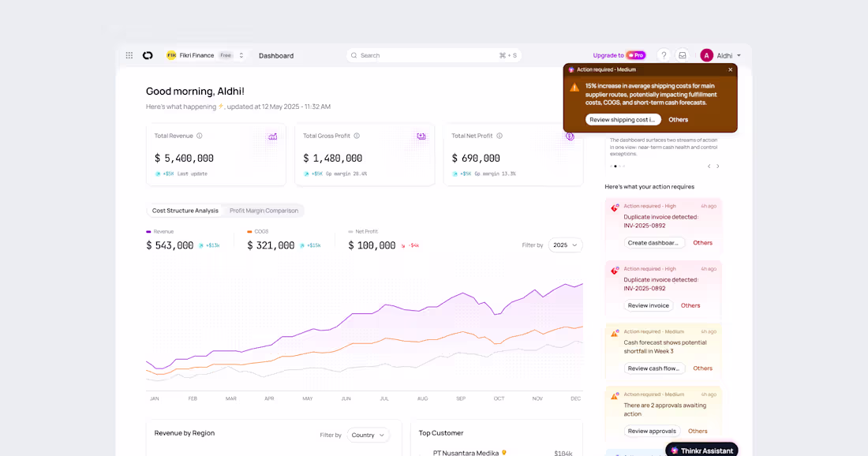Click Review shipping cost button in popup
The width and height of the screenshot is (868, 456).
pyautogui.click(x=623, y=120)
